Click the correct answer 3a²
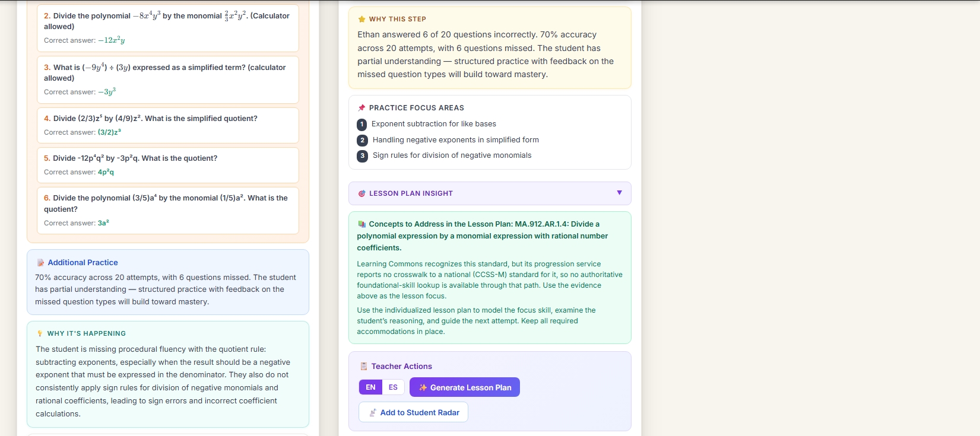This screenshot has height=436, width=980. pyautogui.click(x=103, y=223)
